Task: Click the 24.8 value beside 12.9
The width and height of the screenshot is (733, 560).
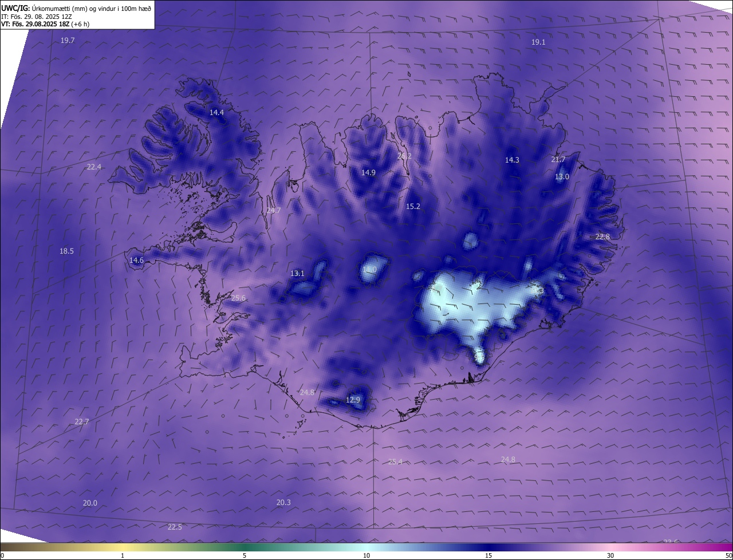Action: 307,393
